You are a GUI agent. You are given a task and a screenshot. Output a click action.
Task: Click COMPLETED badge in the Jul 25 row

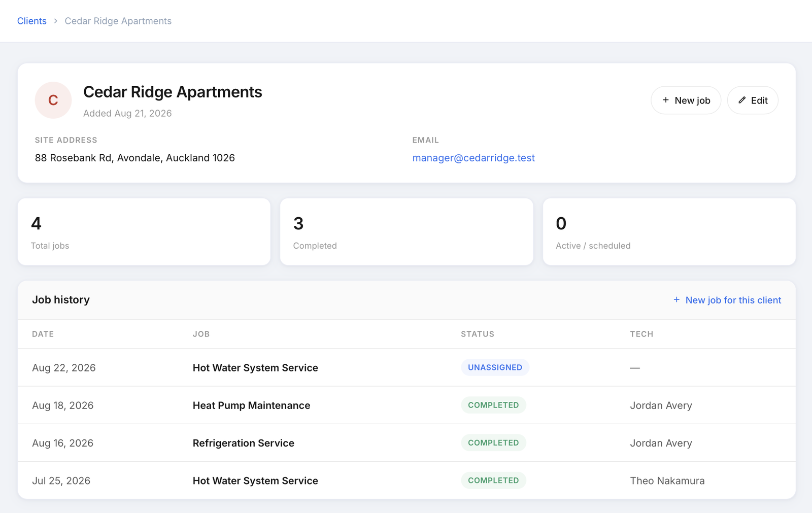[493, 480]
